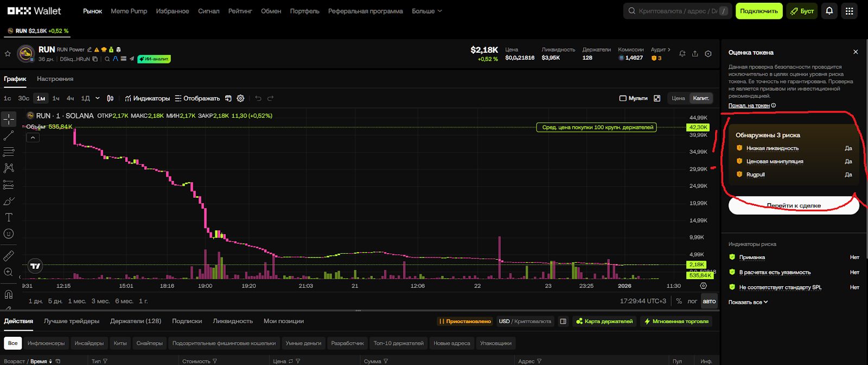
Task: Toggle логарифмическая scale (лог)
Action: 692,301
